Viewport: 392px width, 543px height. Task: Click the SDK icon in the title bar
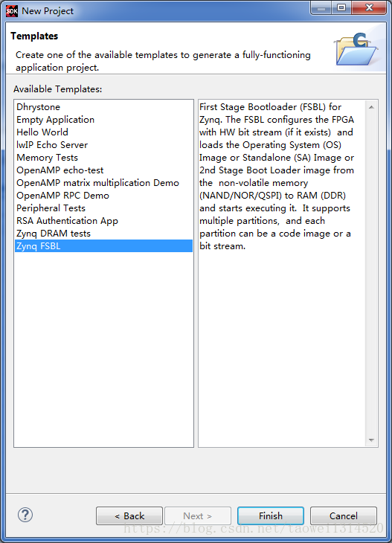[11, 10]
